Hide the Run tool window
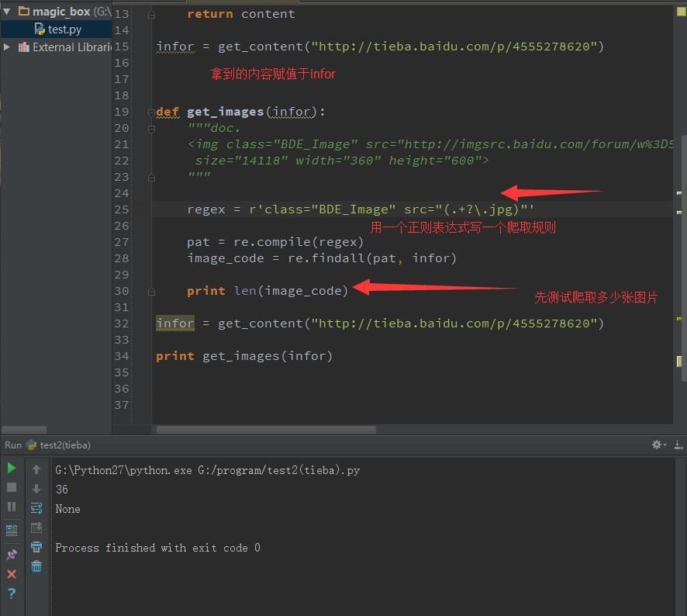 click(678, 445)
